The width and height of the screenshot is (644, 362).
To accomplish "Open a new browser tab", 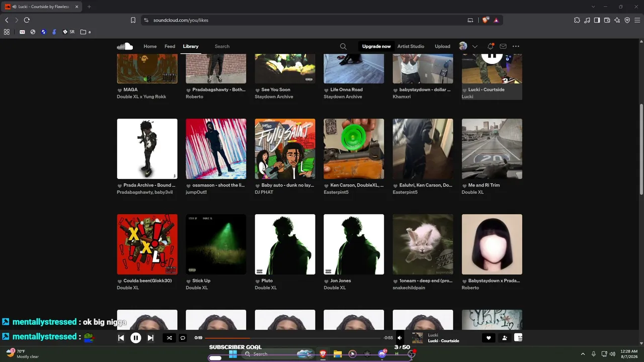I will (x=89, y=7).
